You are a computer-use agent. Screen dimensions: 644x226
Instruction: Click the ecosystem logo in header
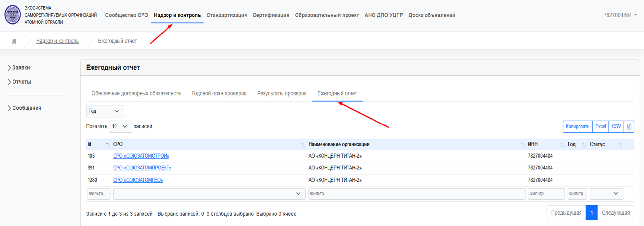pos(13,15)
